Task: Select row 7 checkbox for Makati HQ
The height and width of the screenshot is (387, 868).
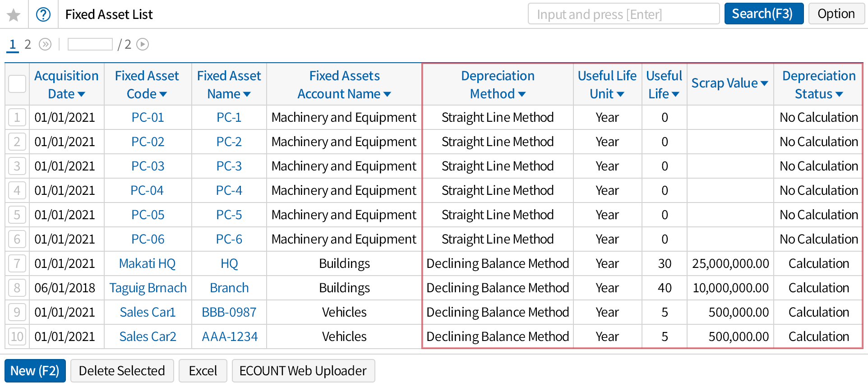Action: (x=17, y=264)
